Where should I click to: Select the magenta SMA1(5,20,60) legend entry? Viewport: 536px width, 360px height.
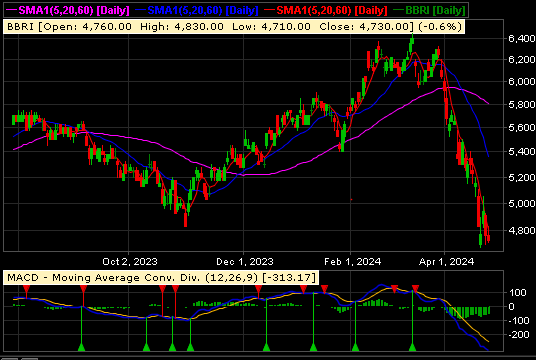pyautogui.click(x=68, y=10)
